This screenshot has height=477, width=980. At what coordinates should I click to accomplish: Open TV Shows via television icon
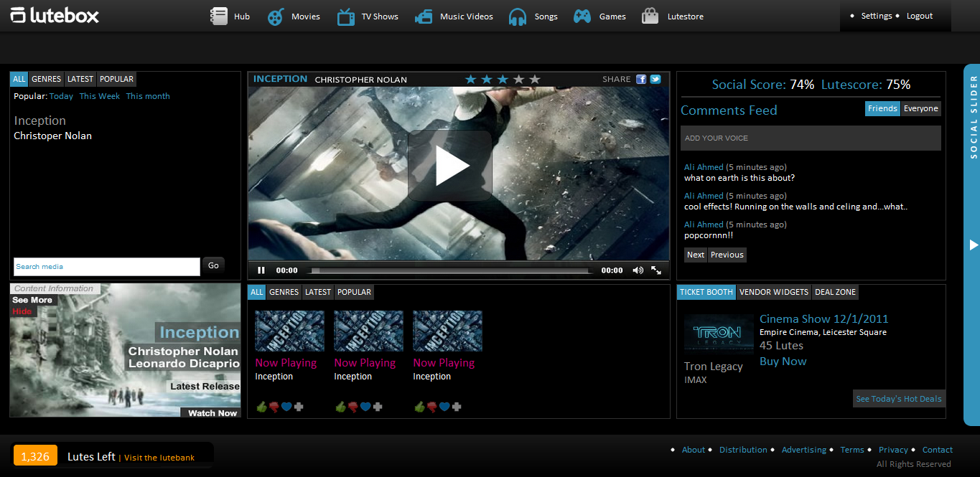[x=346, y=16]
